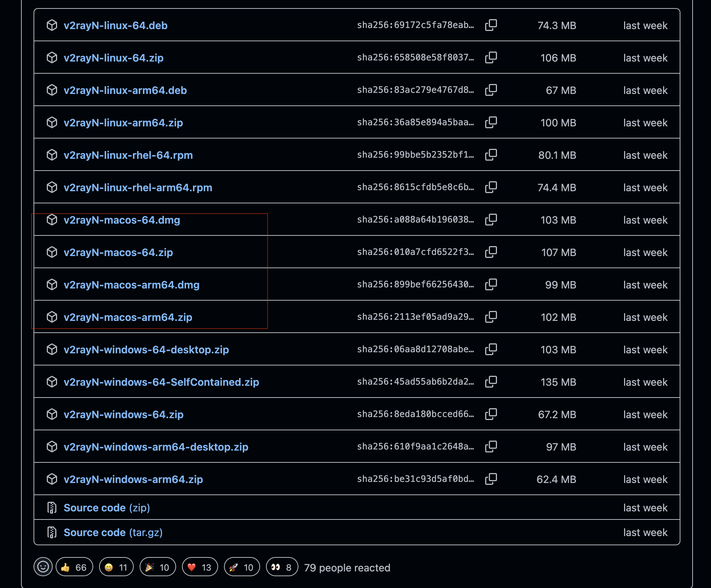711x588 pixels.
Task: Copy hash for v2rayN-linux-rhel-64.rpm
Action: pos(491,155)
